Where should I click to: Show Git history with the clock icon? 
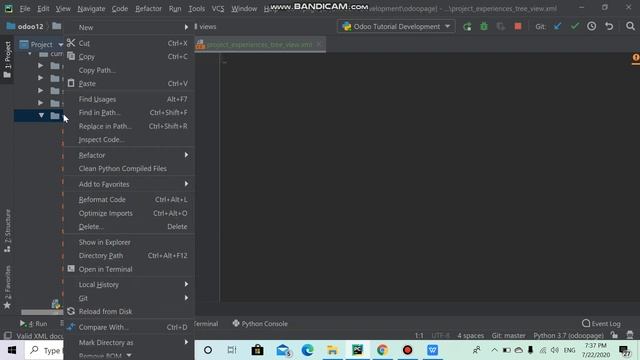point(591,26)
